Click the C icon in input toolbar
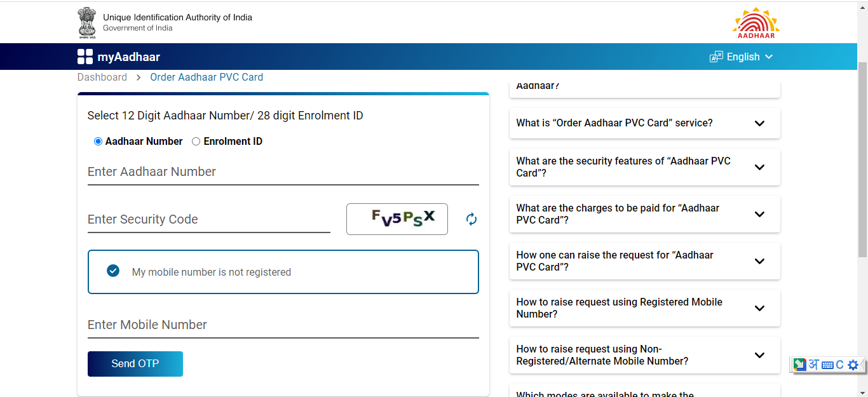Image resolution: width=868 pixels, height=397 pixels. 839,365
